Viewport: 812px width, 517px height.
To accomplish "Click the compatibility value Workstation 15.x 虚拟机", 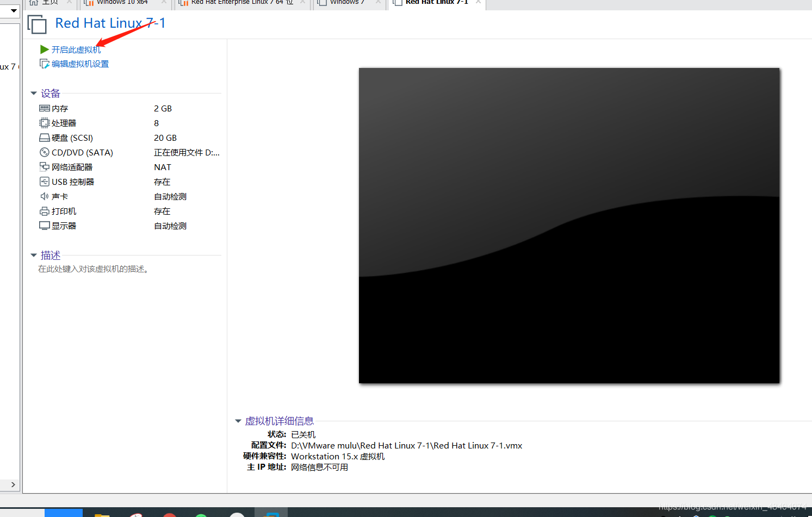I will point(338,457).
